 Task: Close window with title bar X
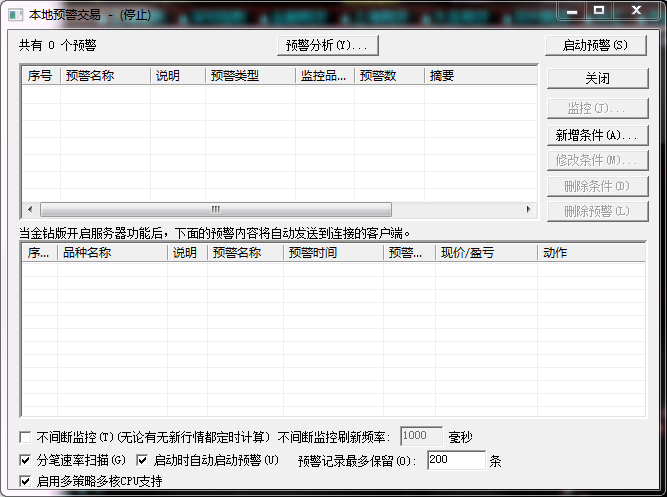[x=636, y=11]
